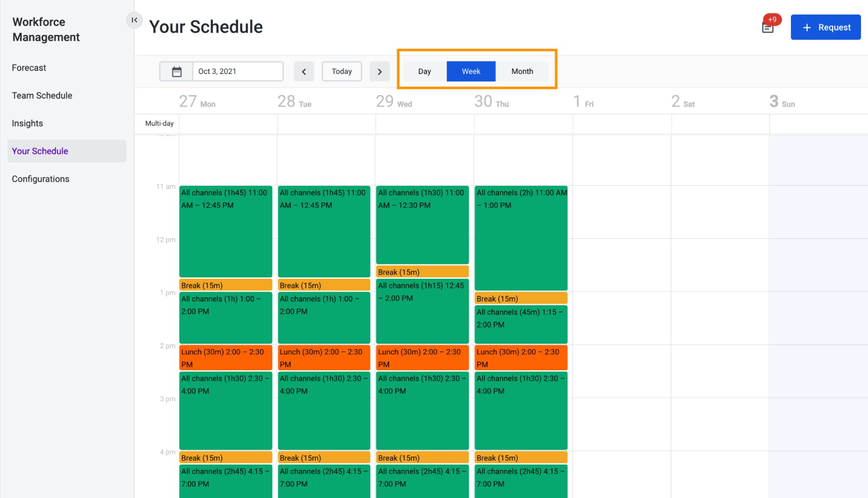Select the Week view option
Screen dimensions: 868x498
pyautogui.click(x=471, y=71)
